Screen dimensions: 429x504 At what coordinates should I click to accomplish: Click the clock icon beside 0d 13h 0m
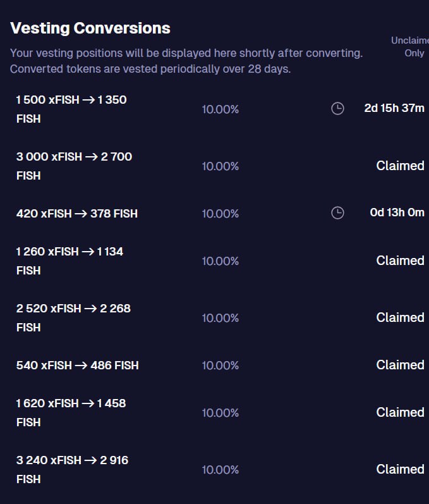(337, 212)
